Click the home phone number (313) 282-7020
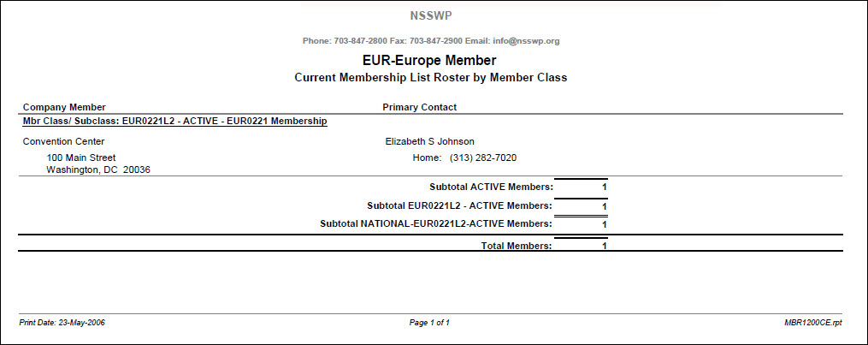 pos(482,158)
